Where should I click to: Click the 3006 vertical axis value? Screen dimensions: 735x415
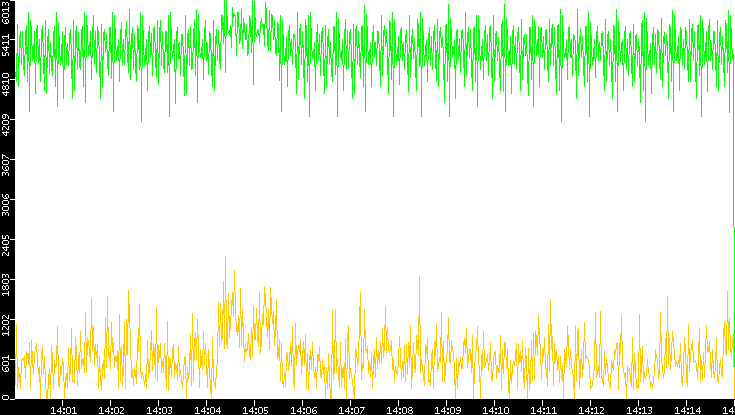(x=7, y=205)
